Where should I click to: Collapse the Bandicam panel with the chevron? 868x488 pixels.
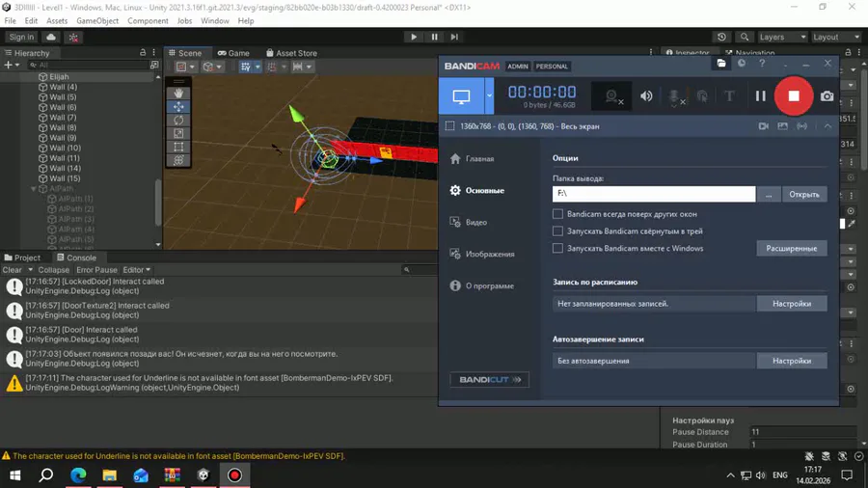827,126
